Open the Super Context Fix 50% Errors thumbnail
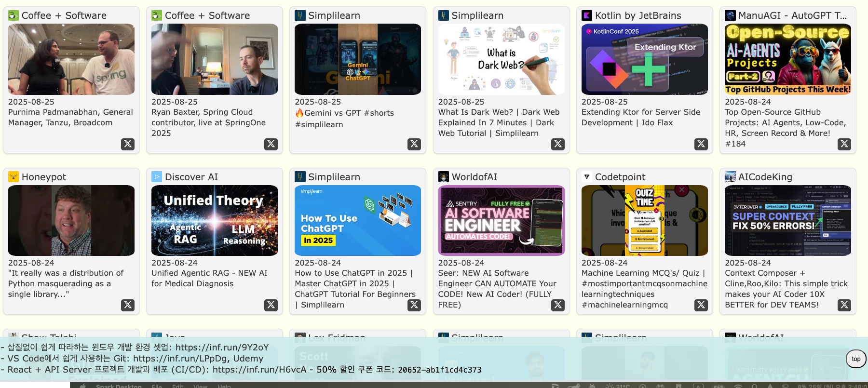The width and height of the screenshot is (868, 388). click(x=788, y=220)
